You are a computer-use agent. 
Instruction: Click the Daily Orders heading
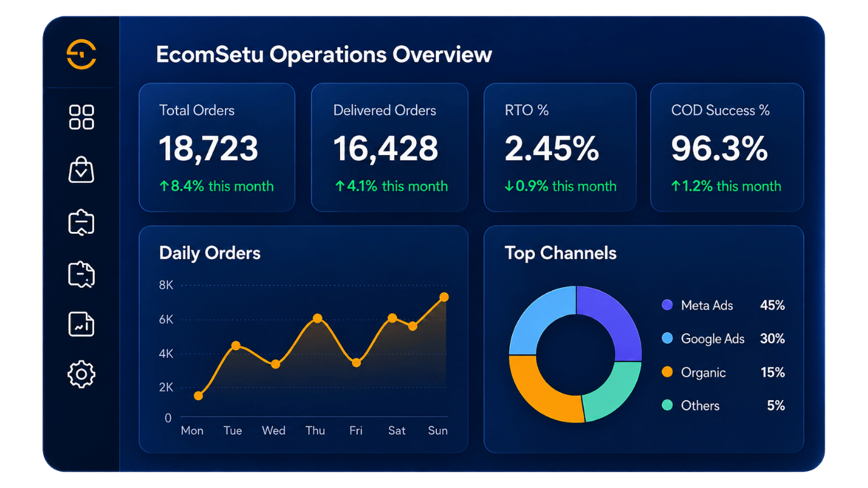tap(210, 253)
